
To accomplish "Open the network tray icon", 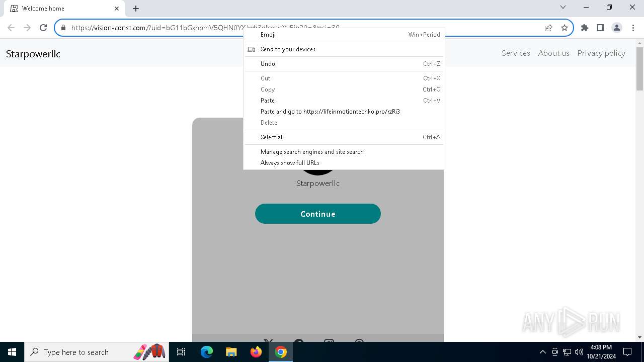I will tap(567, 352).
